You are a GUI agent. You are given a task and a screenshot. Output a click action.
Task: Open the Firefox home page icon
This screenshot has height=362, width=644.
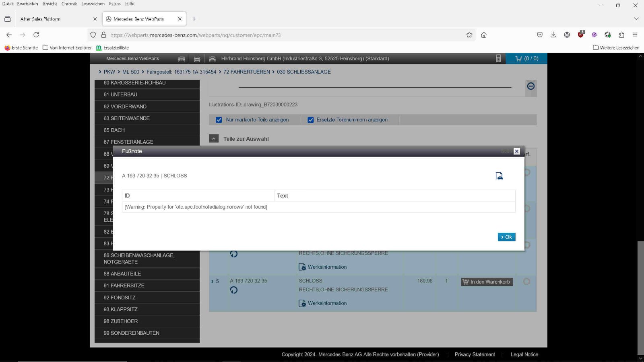pos(484,35)
